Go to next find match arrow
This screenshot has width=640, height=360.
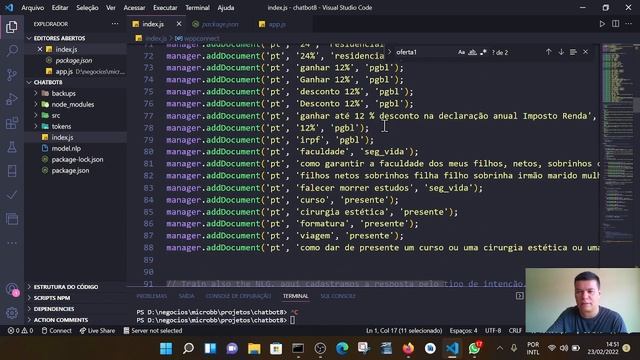[561, 52]
